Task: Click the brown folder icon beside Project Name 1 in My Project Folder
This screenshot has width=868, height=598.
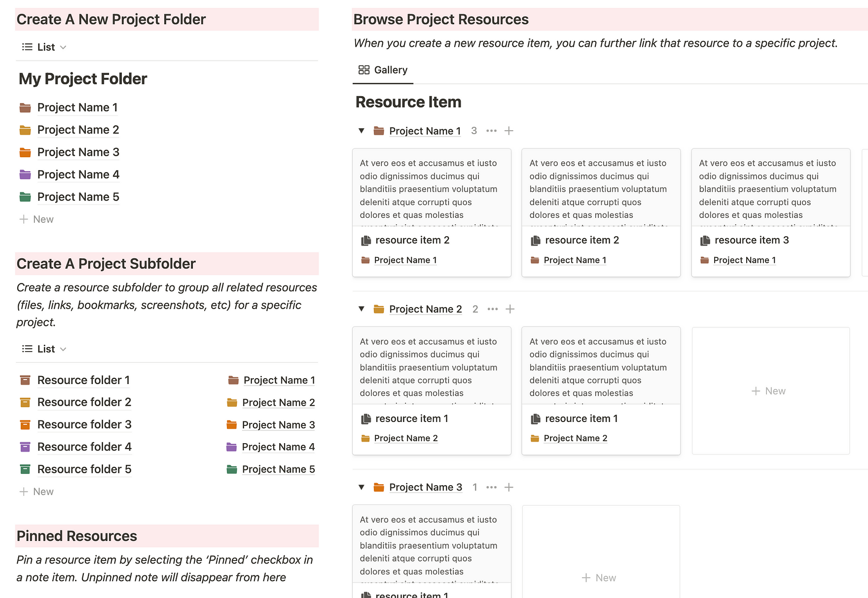Action: click(25, 107)
